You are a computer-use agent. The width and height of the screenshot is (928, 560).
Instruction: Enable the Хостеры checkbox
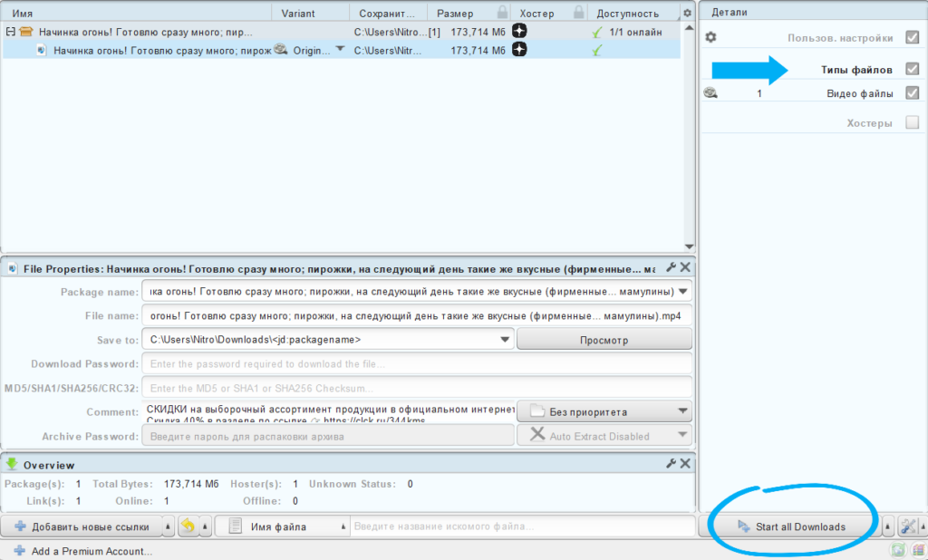click(x=912, y=122)
